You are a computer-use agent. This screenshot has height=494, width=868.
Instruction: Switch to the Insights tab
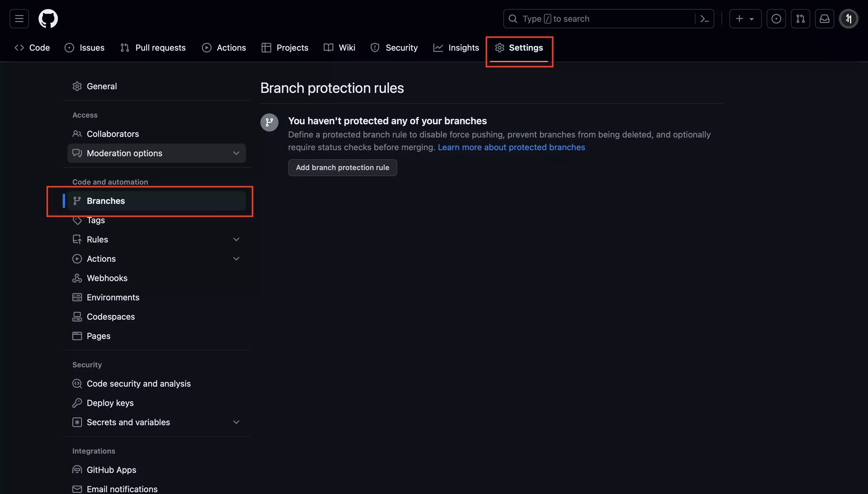pos(456,48)
